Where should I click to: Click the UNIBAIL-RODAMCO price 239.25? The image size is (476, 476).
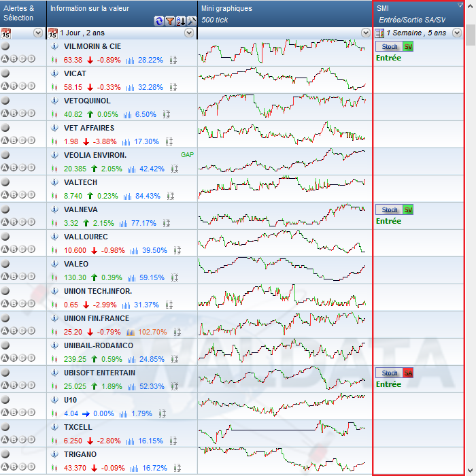(75, 360)
